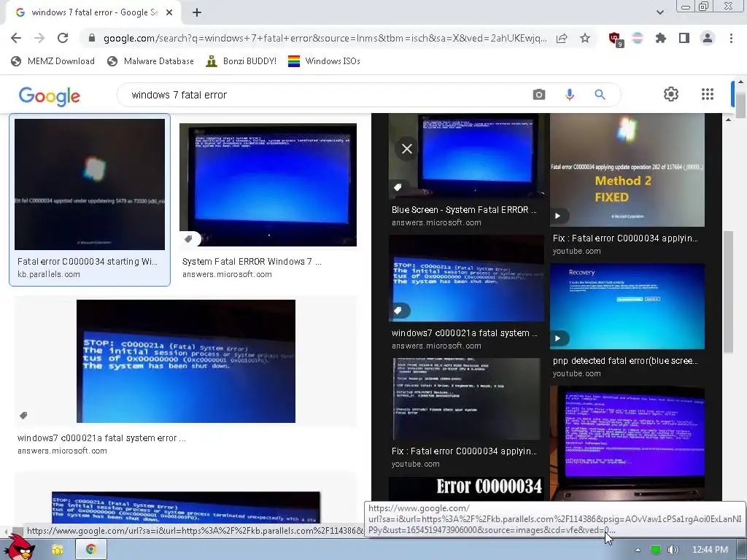
Task: Search by image with camera icon
Action: point(539,95)
